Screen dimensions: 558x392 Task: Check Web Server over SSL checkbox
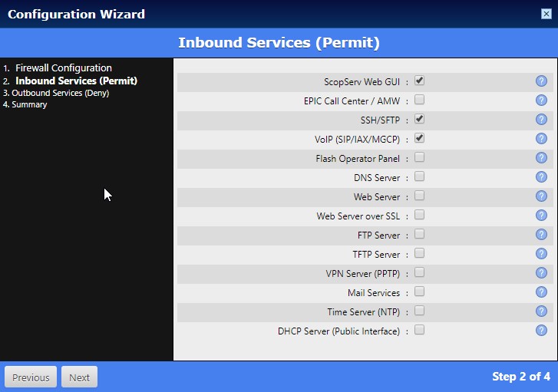click(x=420, y=215)
